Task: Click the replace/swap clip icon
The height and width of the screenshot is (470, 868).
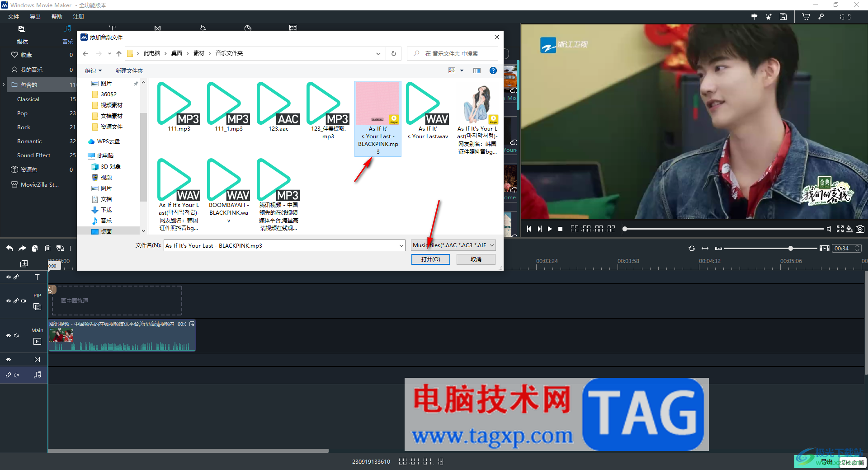Action: 60,248
